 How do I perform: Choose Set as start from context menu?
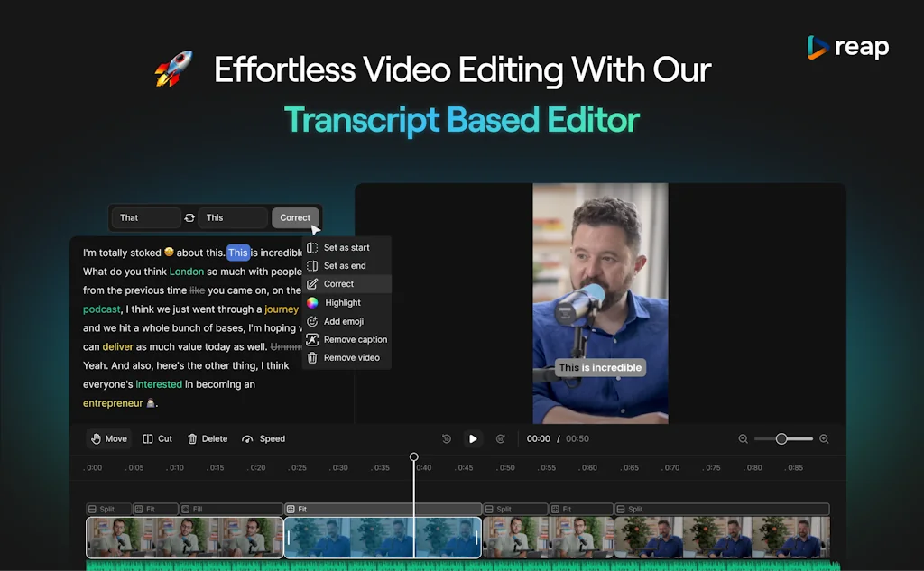coord(346,248)
